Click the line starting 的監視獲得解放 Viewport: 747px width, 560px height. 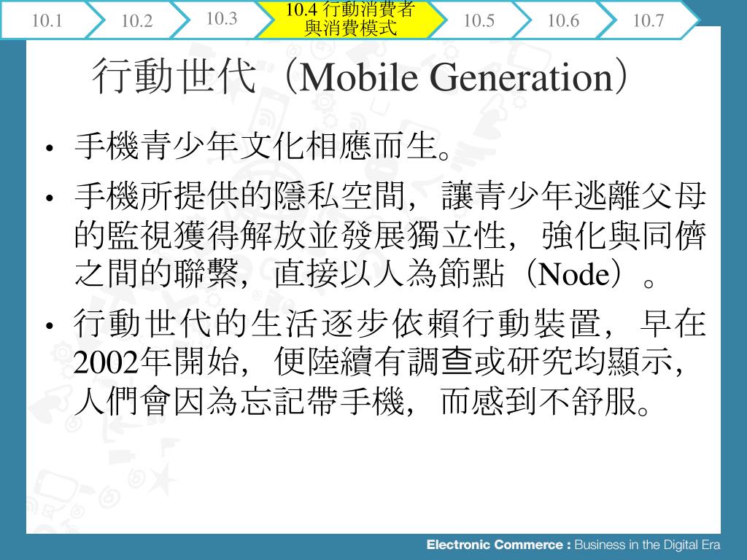(x=390, y=236)
